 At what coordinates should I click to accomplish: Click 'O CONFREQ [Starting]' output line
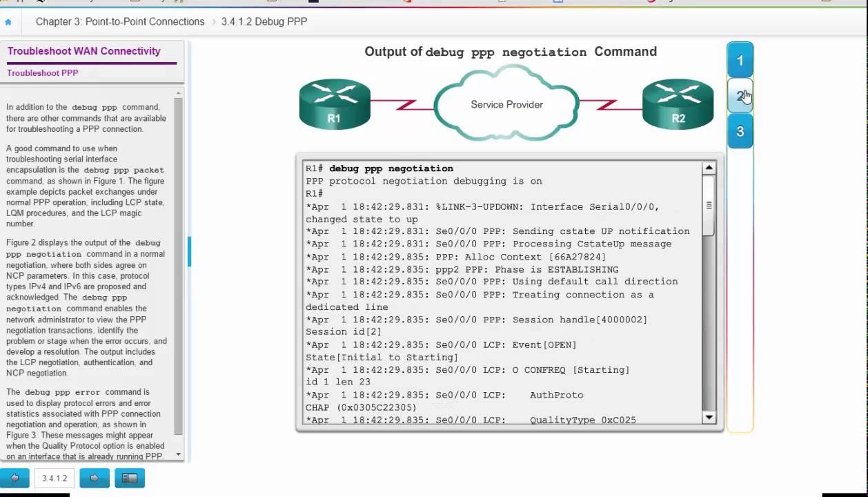click(x=468, y=370)
